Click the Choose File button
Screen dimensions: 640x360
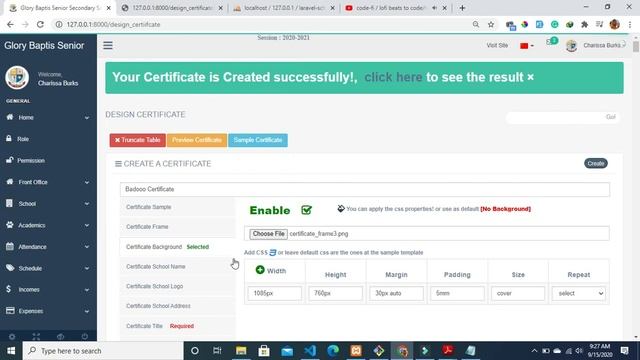(x=268, y=234)
